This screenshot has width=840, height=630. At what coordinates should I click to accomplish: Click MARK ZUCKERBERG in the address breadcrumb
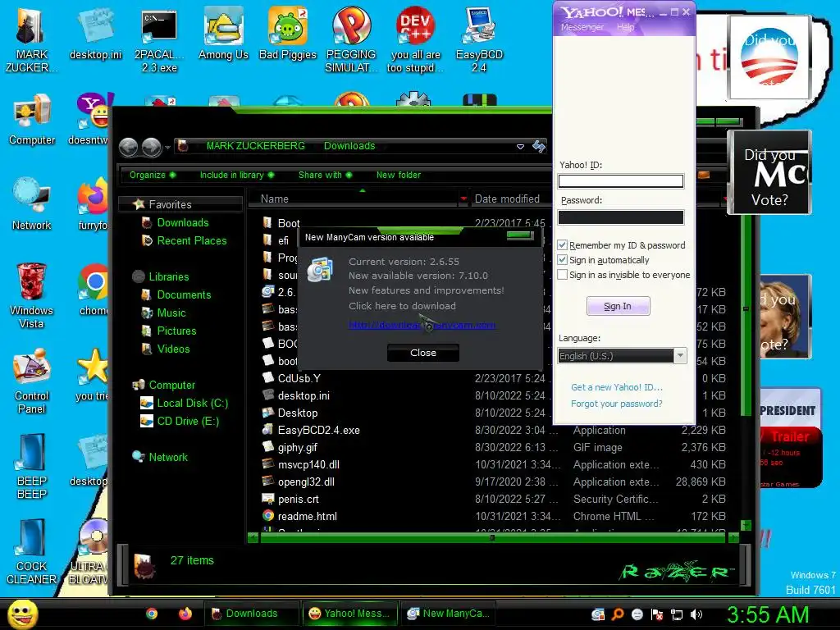click(256, 146)
